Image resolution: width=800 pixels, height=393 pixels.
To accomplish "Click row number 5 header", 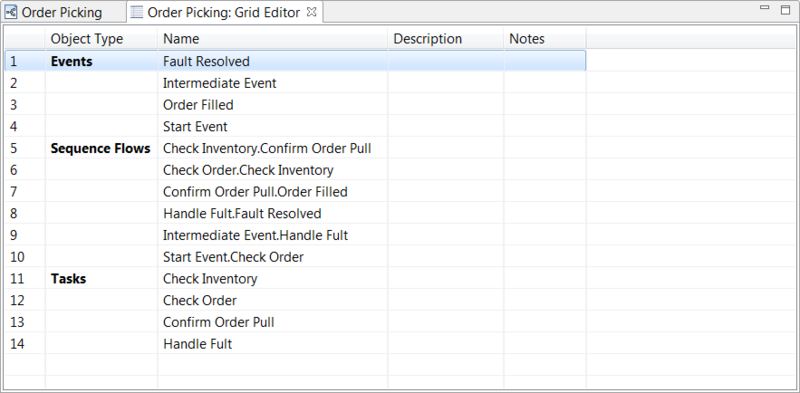I will pos(25,149).
